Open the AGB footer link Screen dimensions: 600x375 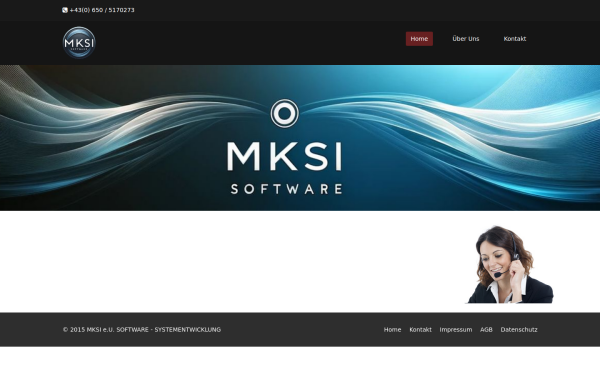click(x=486, y=329)
